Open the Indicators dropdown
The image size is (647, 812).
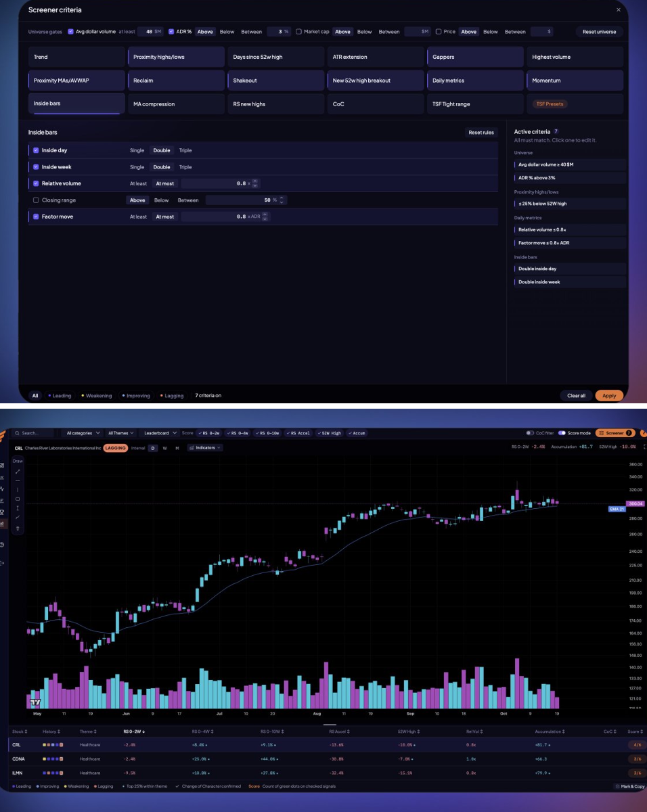tap(205, 448)
